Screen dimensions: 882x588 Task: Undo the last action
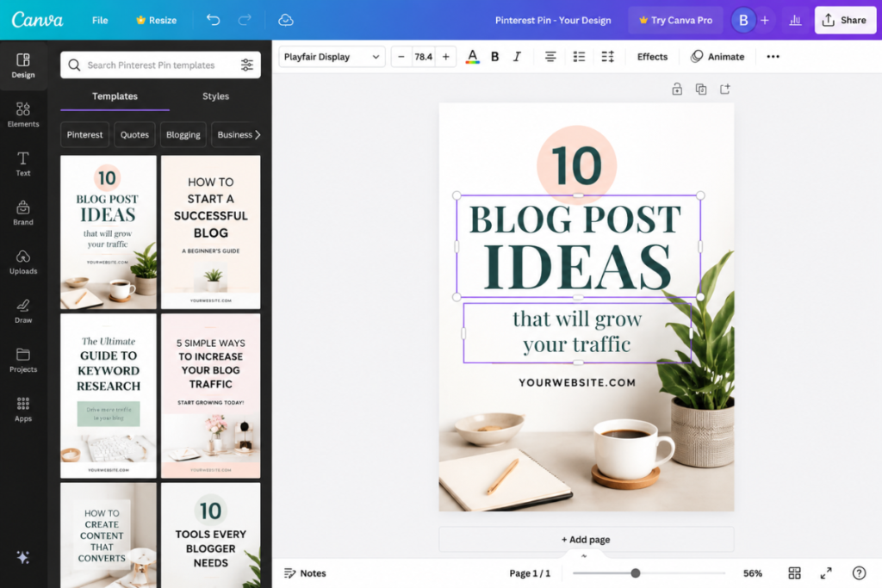pos(214,21)
